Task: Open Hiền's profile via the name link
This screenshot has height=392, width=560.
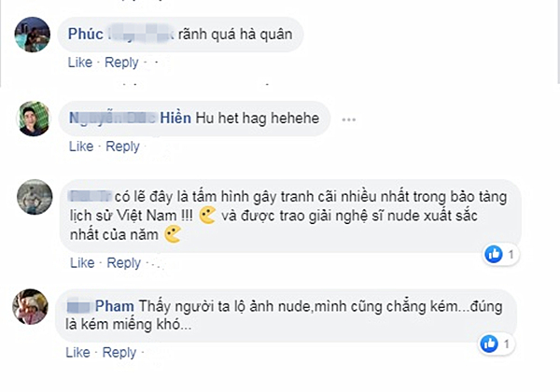Action: (x=179, y=118)
